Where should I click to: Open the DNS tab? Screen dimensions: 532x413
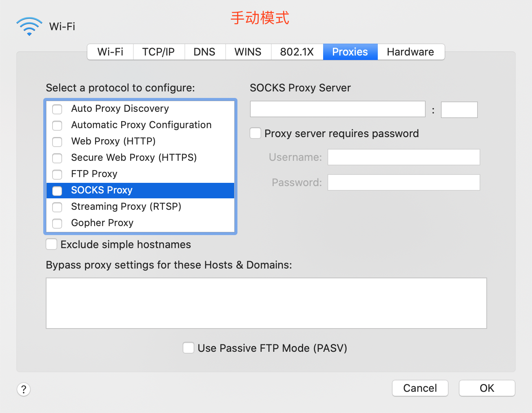coord(205,52)
